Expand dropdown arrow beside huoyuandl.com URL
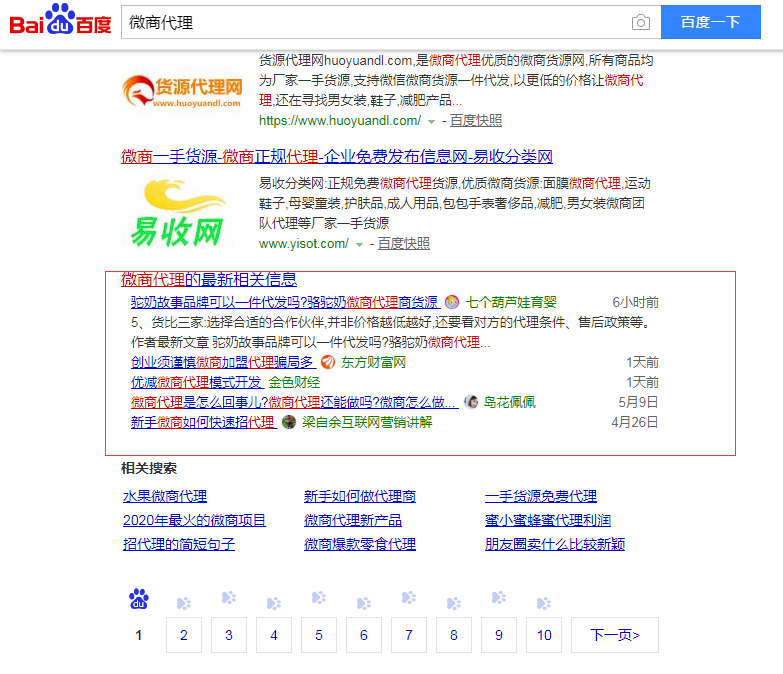Screen dimensions: 783x674 pos(431,121)
